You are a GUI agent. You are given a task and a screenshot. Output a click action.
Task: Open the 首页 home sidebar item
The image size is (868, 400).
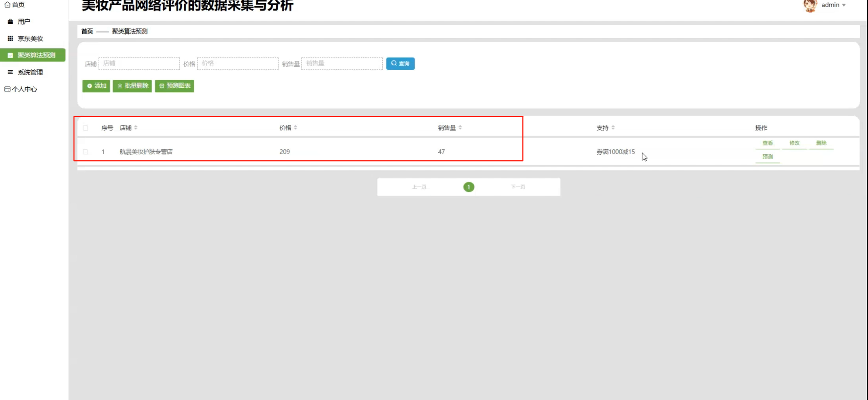15,5
